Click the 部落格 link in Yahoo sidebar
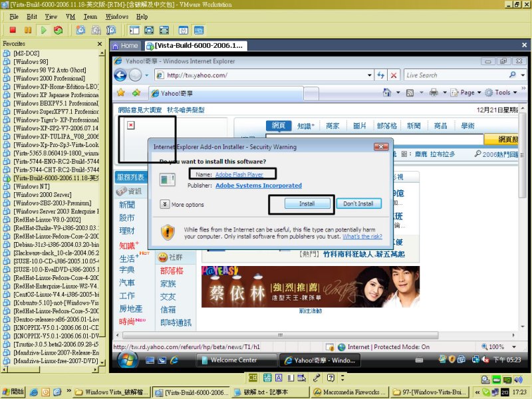 [172, 271]
